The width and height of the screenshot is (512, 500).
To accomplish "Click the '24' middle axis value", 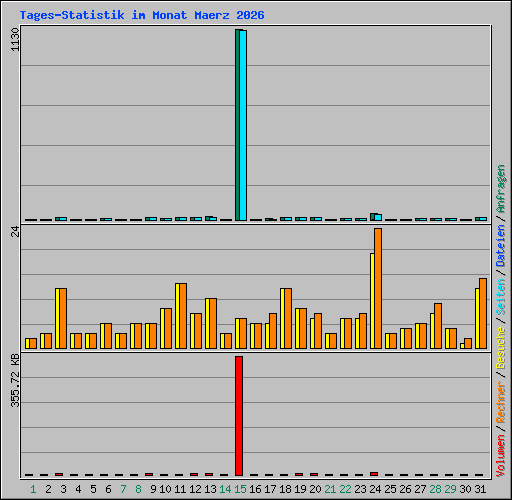I will coord(15,231).
